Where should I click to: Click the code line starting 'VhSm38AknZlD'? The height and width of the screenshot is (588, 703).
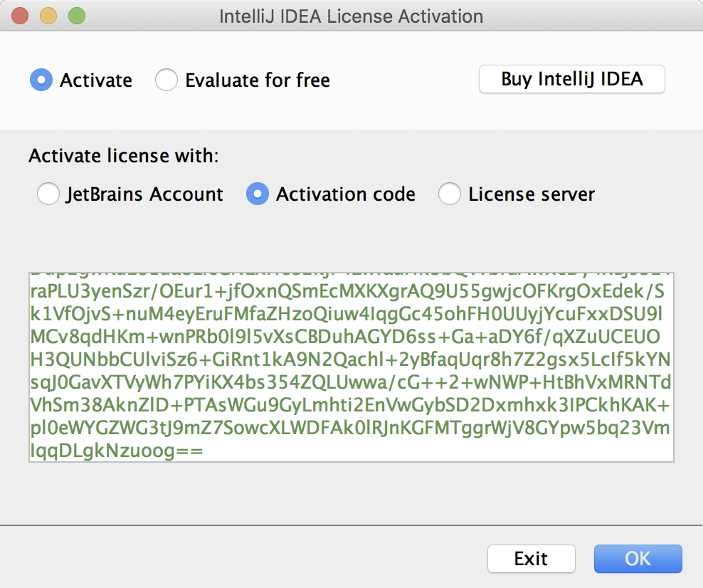(x=349, y=405)
